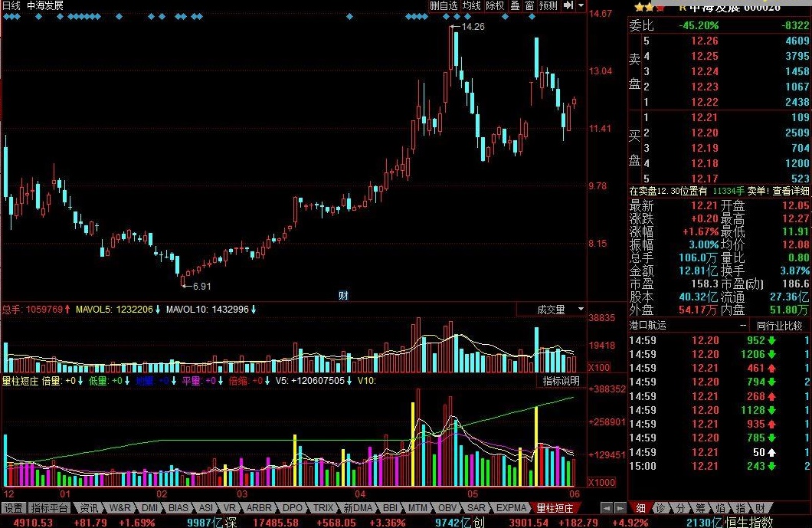
Task: Click the buy-5 row priced 12.17
Action: (x=725, y=179)
